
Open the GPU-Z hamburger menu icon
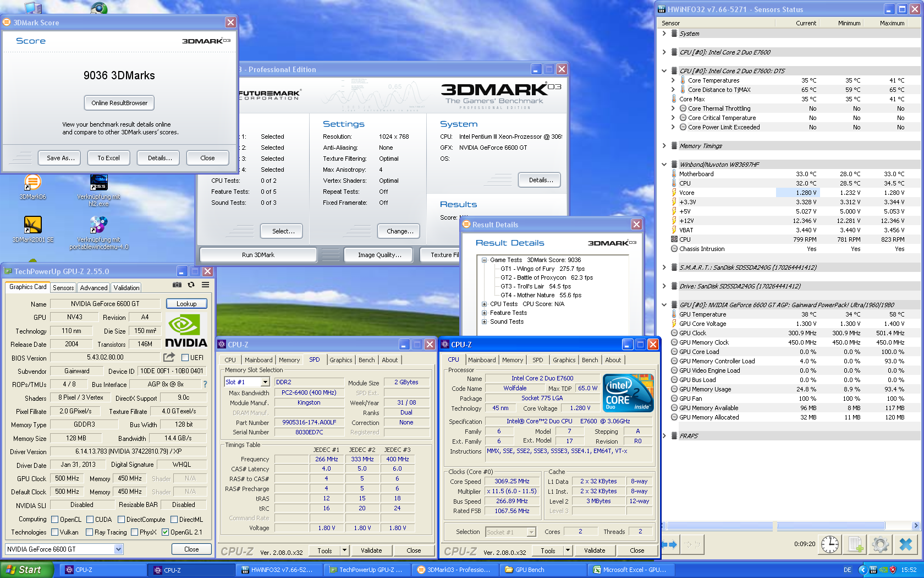pyautogui.click(x=205, y=285)
